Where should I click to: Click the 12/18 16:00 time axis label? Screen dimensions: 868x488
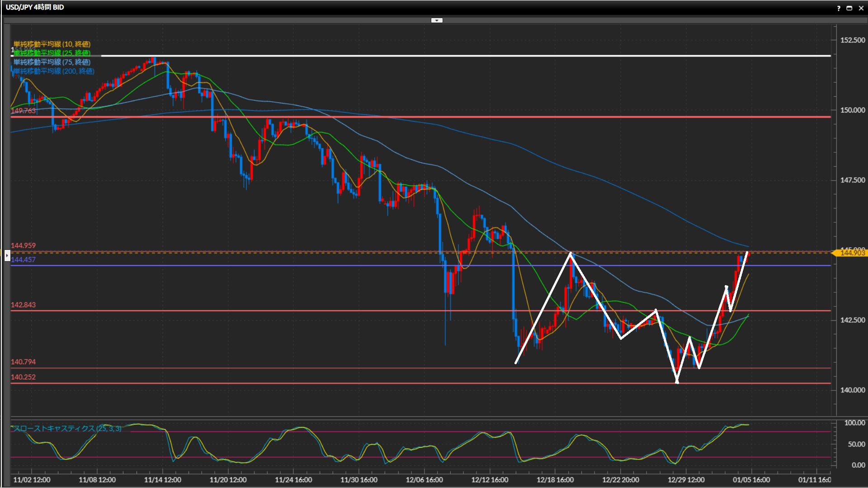[555, 480]
